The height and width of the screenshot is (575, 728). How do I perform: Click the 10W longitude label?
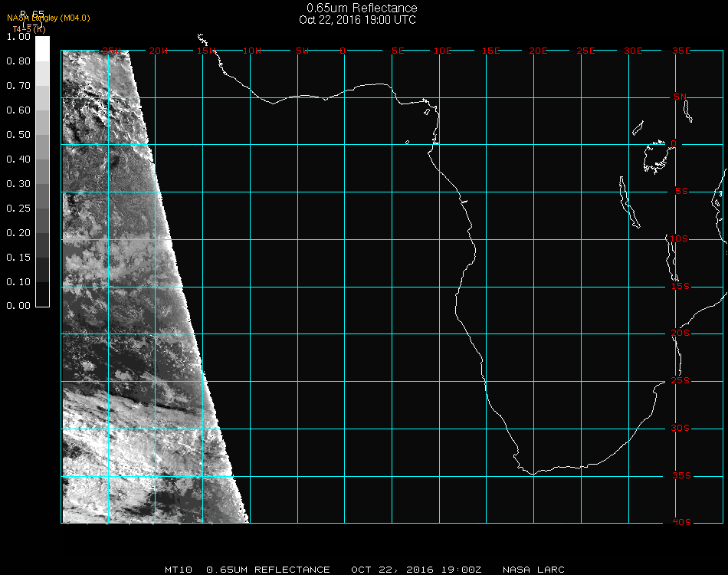(252, 51)
